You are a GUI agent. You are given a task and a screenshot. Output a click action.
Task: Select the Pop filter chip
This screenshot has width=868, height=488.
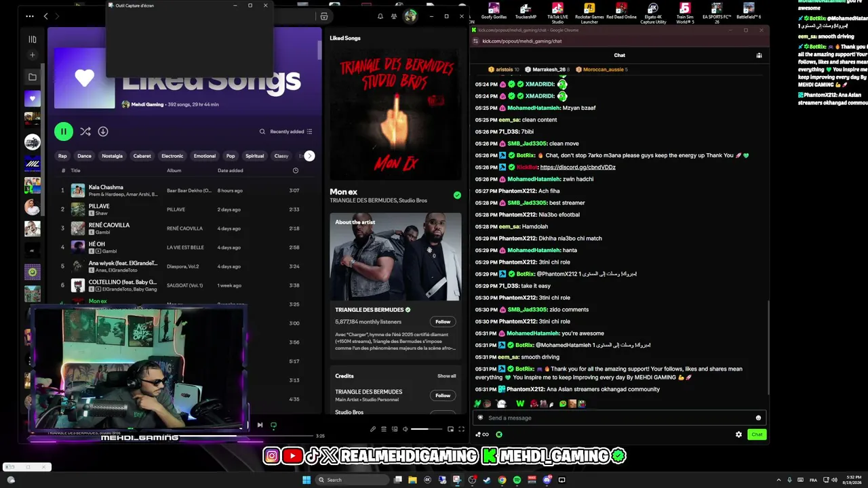pyautogui.click(x=231, y=156)
